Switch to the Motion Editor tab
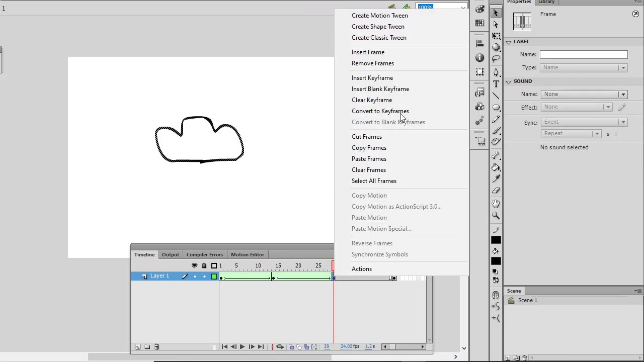This screenshot has height=362, width=644. coord(248,254)
